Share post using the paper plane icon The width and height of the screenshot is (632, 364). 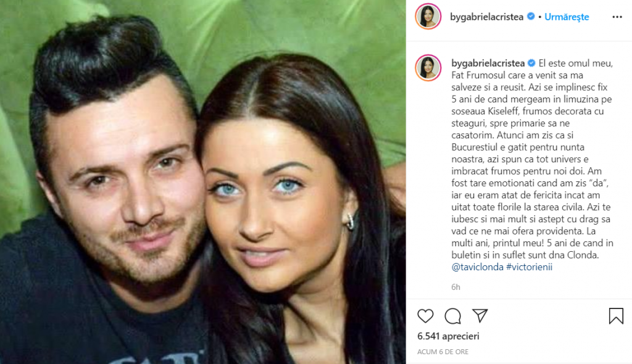(x=480, y=316)
